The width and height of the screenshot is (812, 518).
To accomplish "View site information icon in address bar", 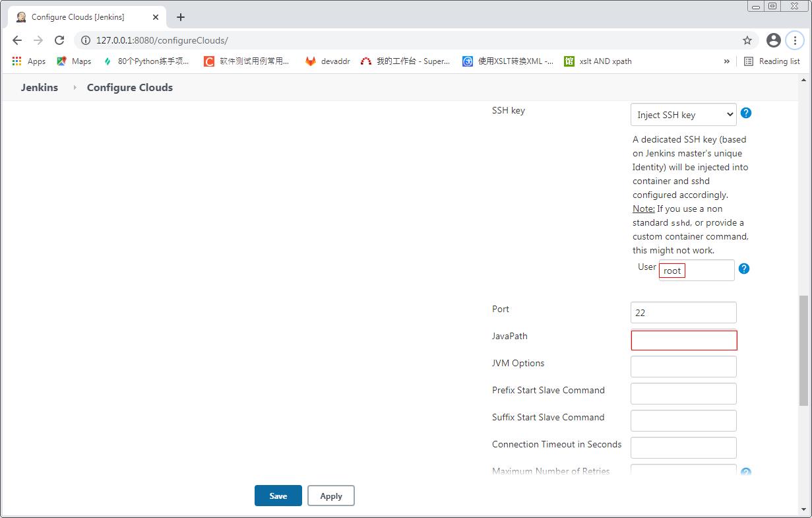I will pos(85,40).
